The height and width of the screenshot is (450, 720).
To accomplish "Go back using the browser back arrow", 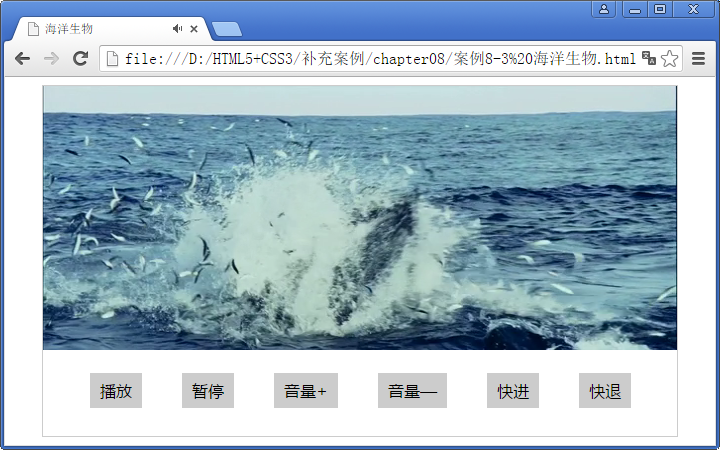I will tap(22, 59).
